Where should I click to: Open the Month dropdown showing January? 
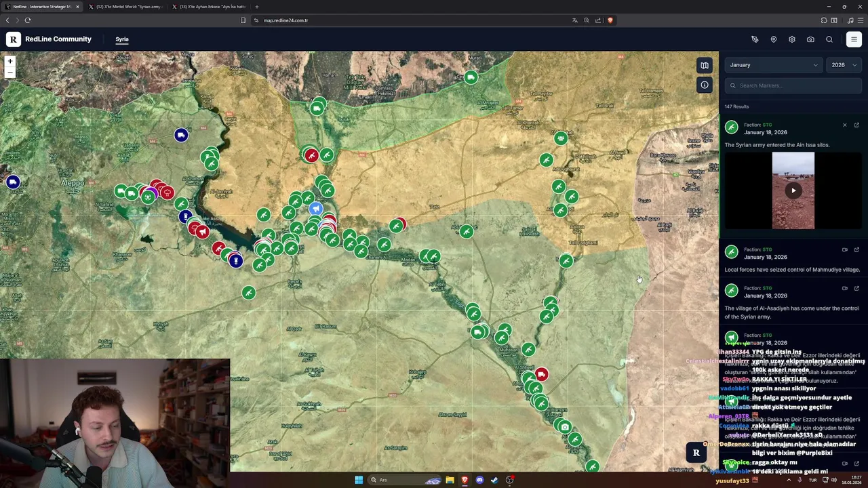click(774, 65)
